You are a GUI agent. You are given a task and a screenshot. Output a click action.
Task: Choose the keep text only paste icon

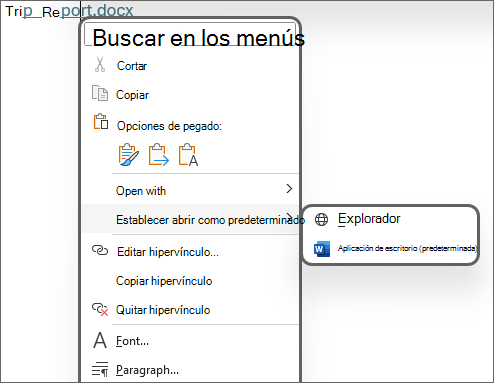[x=188, y=155]
